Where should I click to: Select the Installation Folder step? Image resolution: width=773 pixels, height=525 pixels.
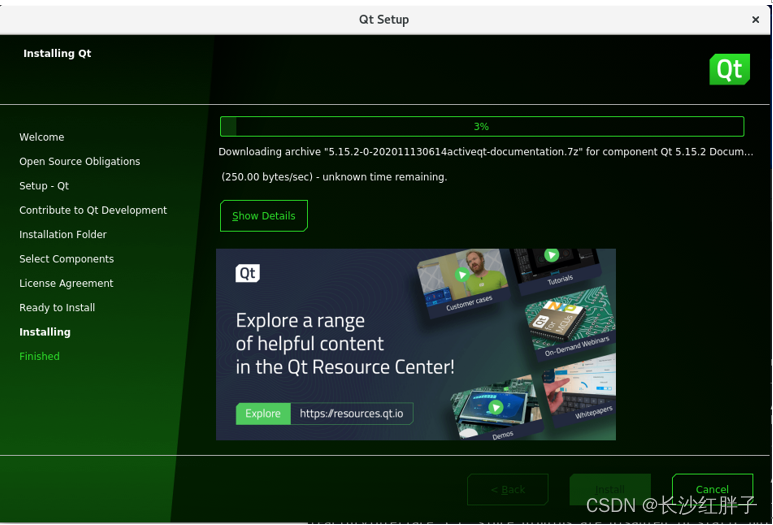coord(63,235)
